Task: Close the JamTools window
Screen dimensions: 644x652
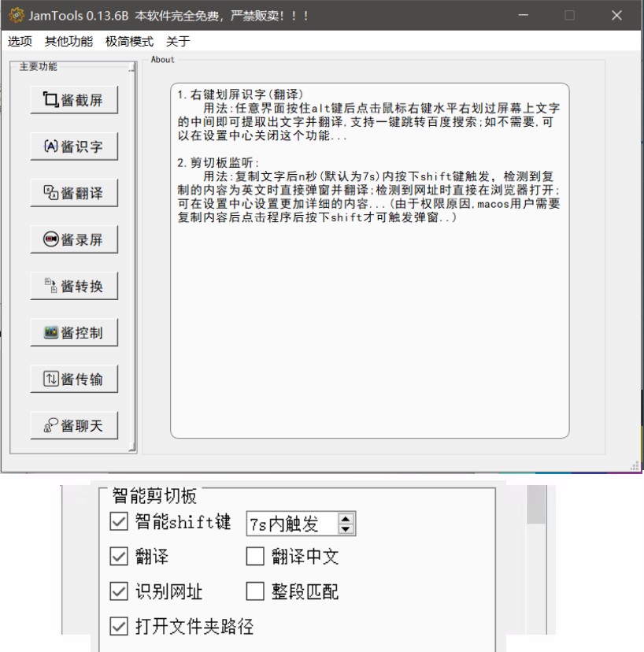Action: (616, 16)
